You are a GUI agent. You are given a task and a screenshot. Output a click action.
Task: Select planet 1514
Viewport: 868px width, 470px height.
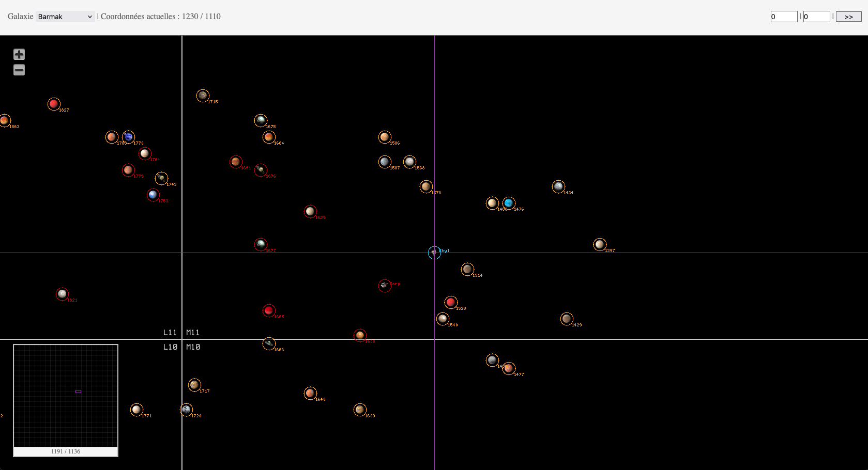point(467,269)
